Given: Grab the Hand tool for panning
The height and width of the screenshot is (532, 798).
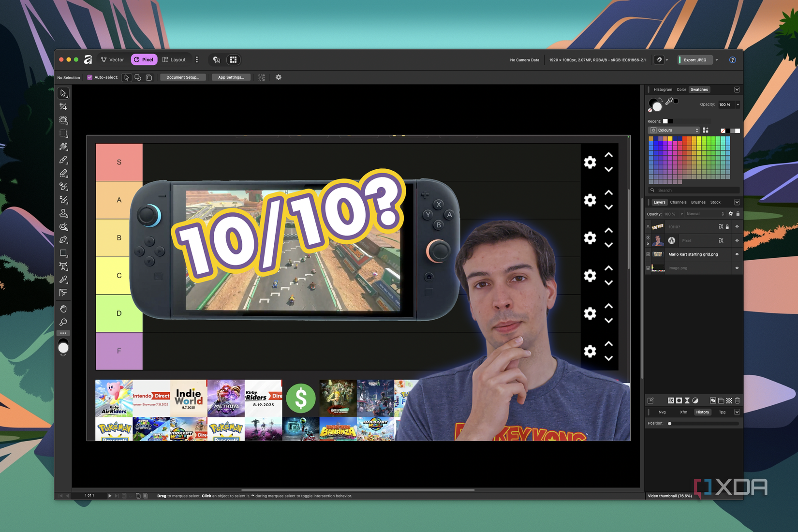Looking at the screenshot, I should (x=63, y=309).
